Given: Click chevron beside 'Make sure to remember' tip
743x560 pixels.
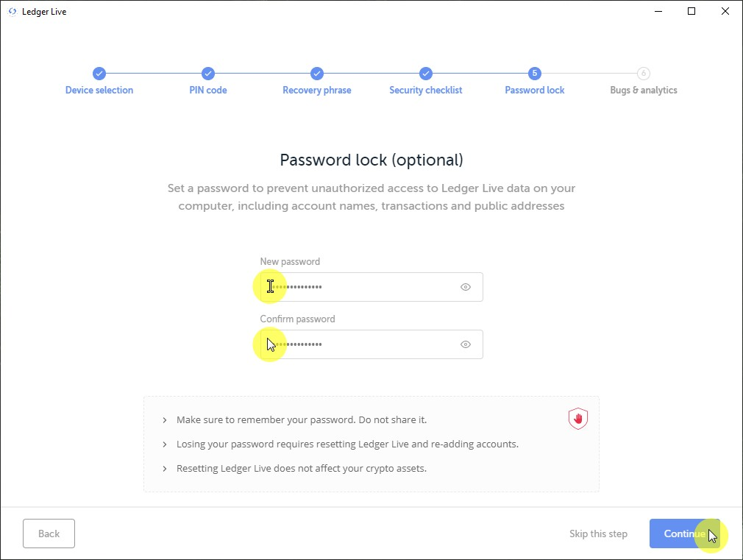Looking at the screenshot, I should click(165, 420).
